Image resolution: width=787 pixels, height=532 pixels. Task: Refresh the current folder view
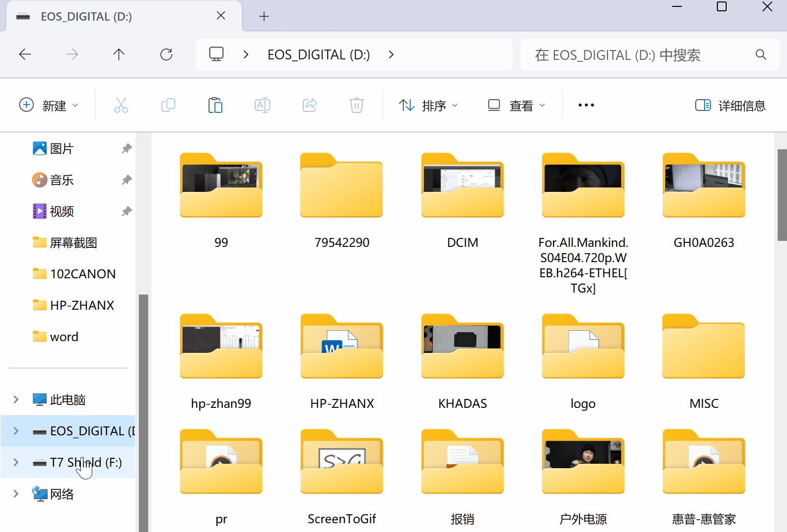click(x=166, y=54)
